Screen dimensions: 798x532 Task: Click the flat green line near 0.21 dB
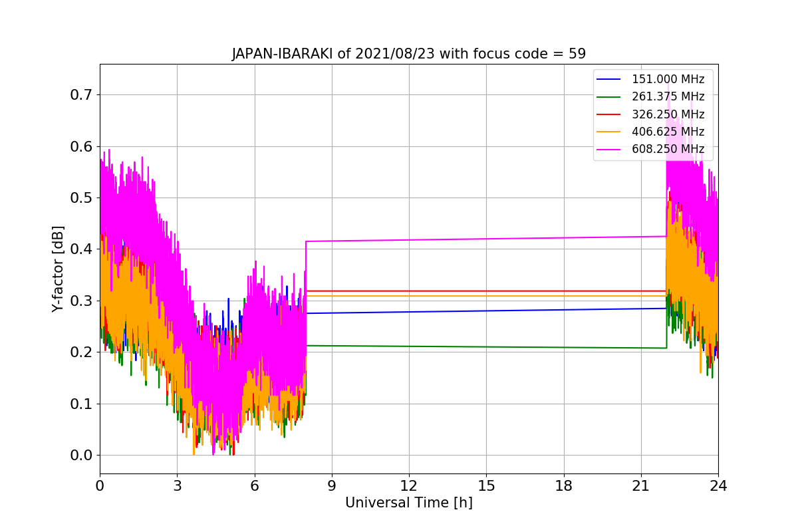click(485, 346)
